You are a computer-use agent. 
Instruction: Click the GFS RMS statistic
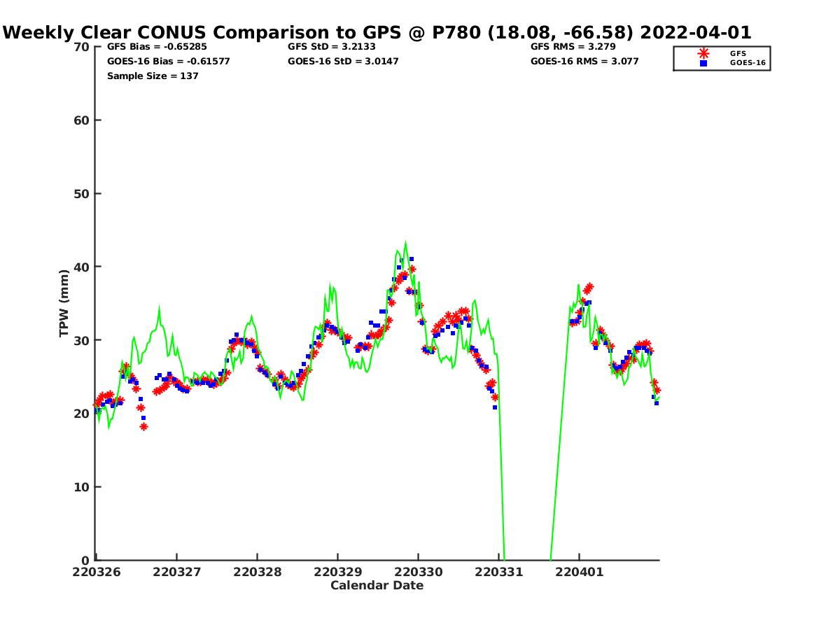(x=573, y=47)
